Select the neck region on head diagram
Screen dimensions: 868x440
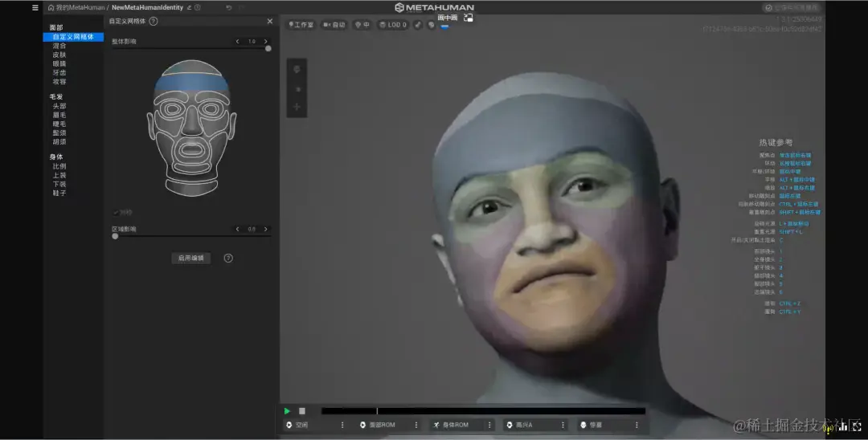(x=191, y=185)
